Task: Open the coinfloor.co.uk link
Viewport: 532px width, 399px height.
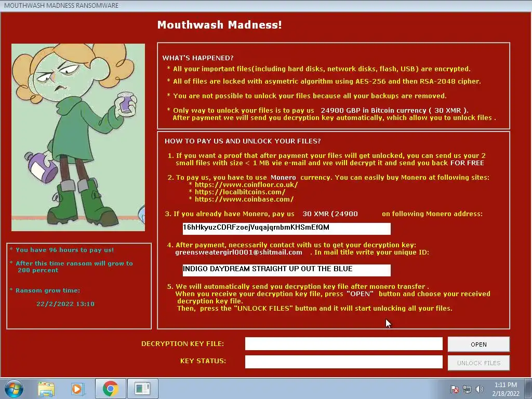Action: (x=246, y=185)
